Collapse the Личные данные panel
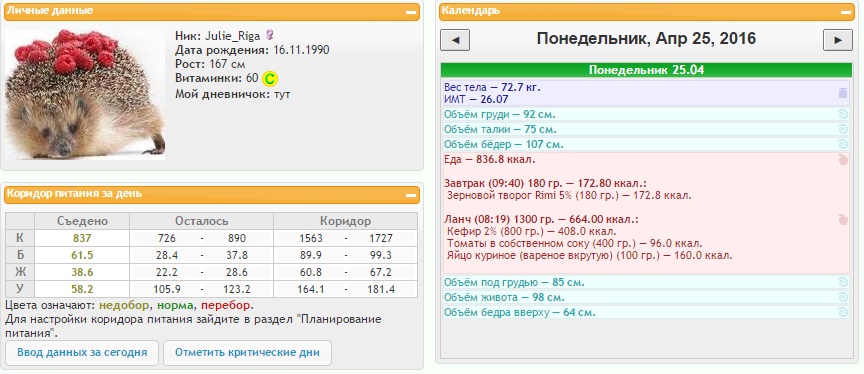This screenshot has width=864, height=374. point(411,12)
